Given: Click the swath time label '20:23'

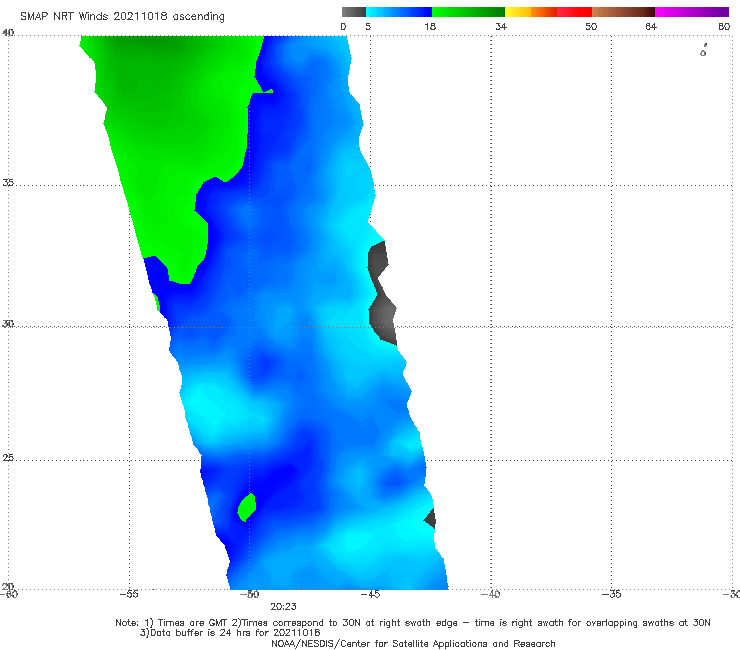Looking at the screenshot, I should pyautogui.click(x=283, y=607).
